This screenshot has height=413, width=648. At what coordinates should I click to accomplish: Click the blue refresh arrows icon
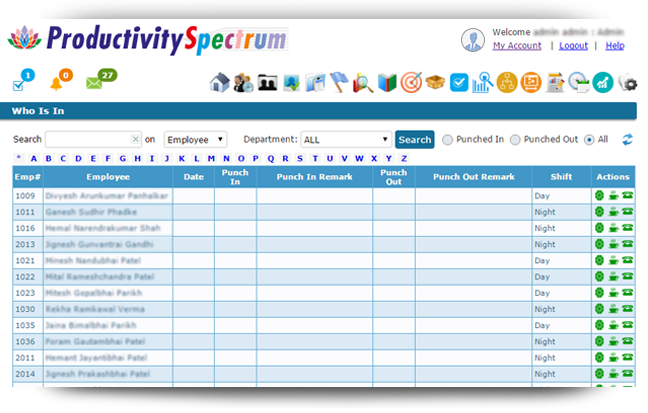(628, 140)
